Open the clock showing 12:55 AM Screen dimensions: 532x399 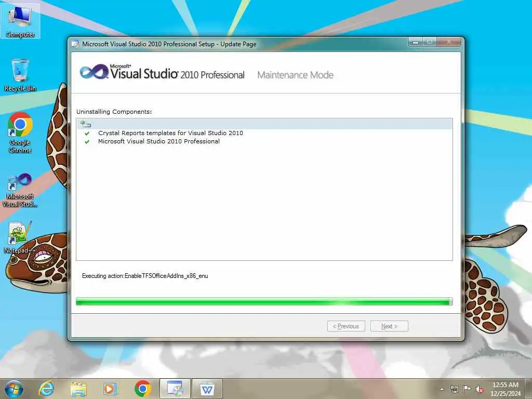tap(505, 389)
